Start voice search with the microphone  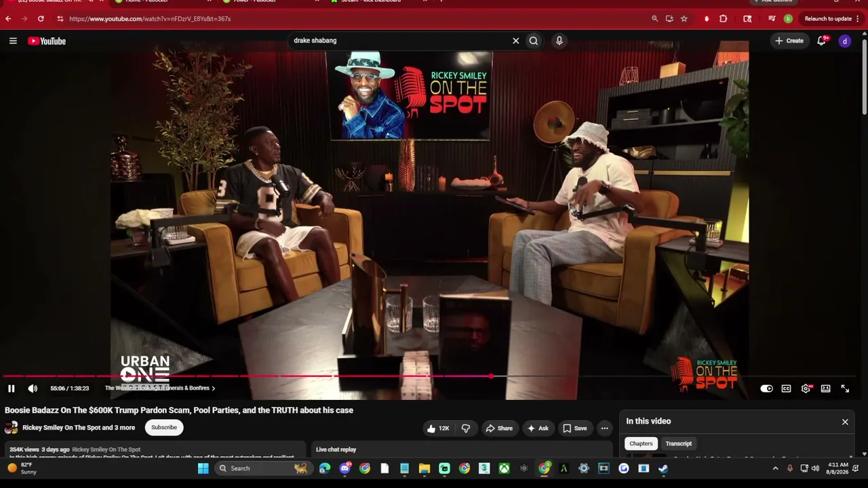(x=559, y=41)
